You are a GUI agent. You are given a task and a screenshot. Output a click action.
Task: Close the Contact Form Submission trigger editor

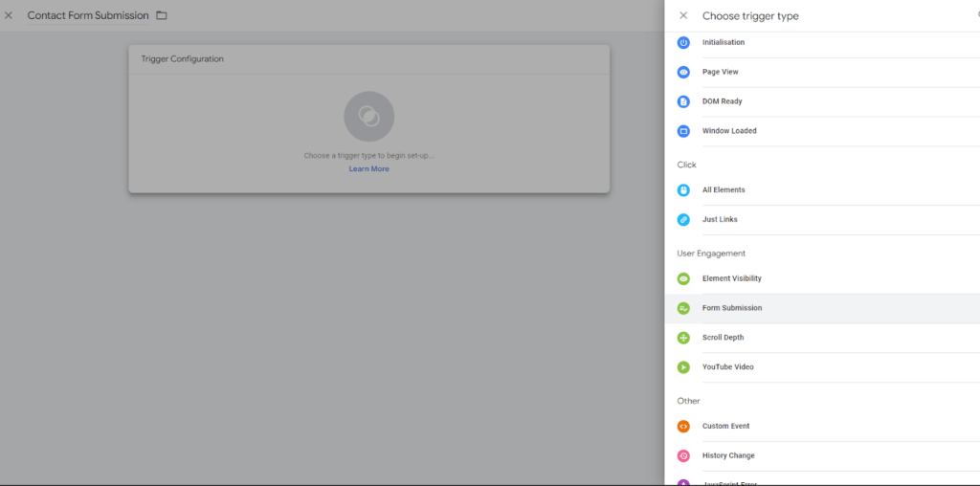[8, 15]
